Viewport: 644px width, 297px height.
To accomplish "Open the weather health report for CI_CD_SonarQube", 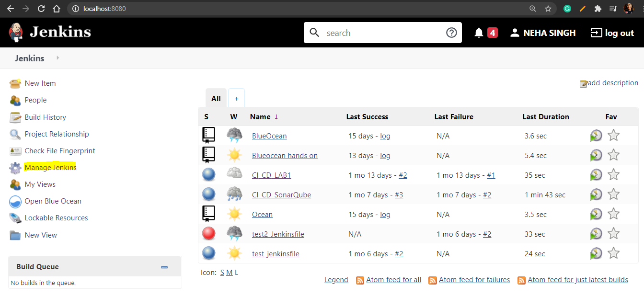I will 234,194.
